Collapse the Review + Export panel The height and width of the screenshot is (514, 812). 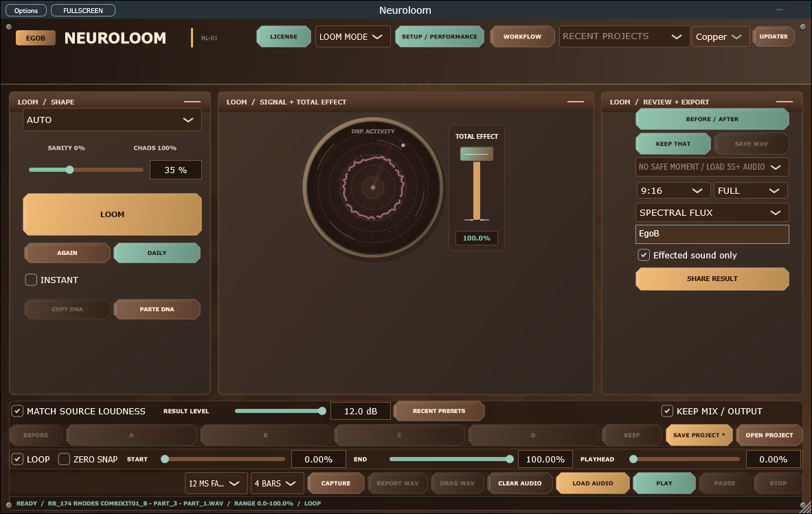coord(784,102)
